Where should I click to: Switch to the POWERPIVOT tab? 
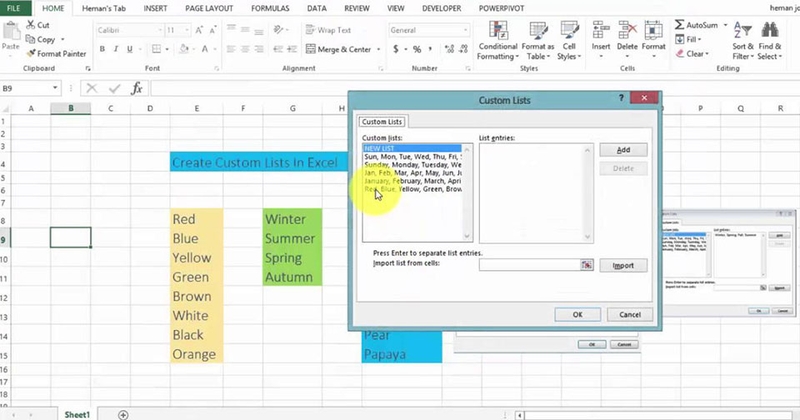click(501, 8)
